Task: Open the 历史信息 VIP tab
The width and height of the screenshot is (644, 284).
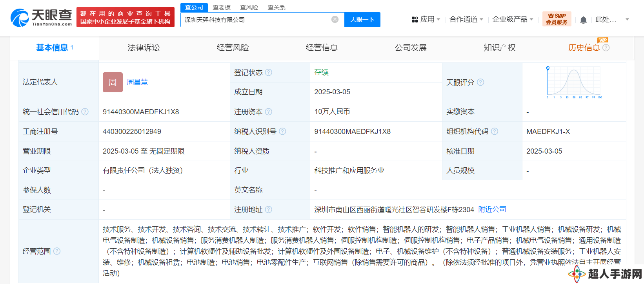Action: [x=584, y=48]
